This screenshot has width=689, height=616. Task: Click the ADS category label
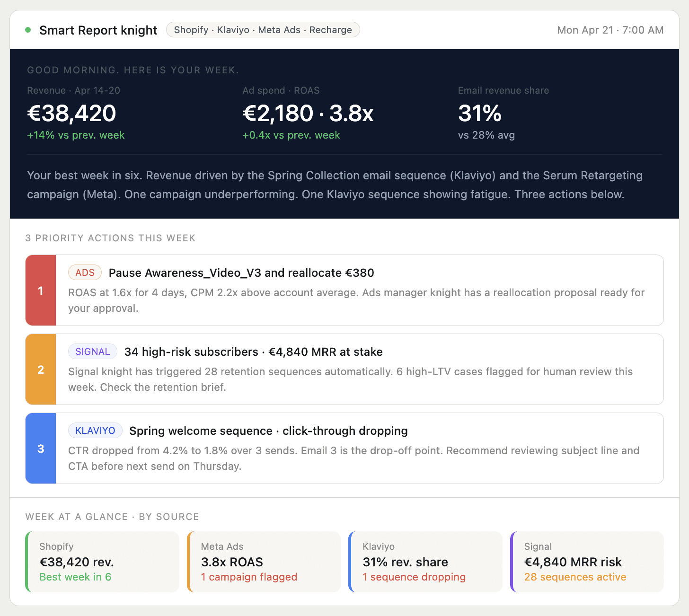point(85,273)
